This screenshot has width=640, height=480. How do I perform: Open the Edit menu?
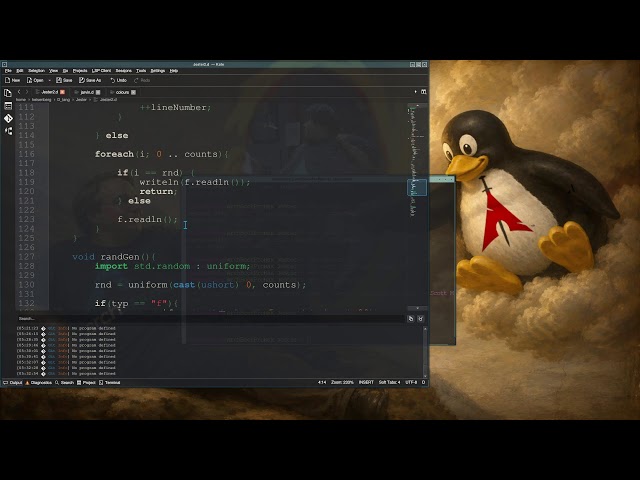[20, 71]
